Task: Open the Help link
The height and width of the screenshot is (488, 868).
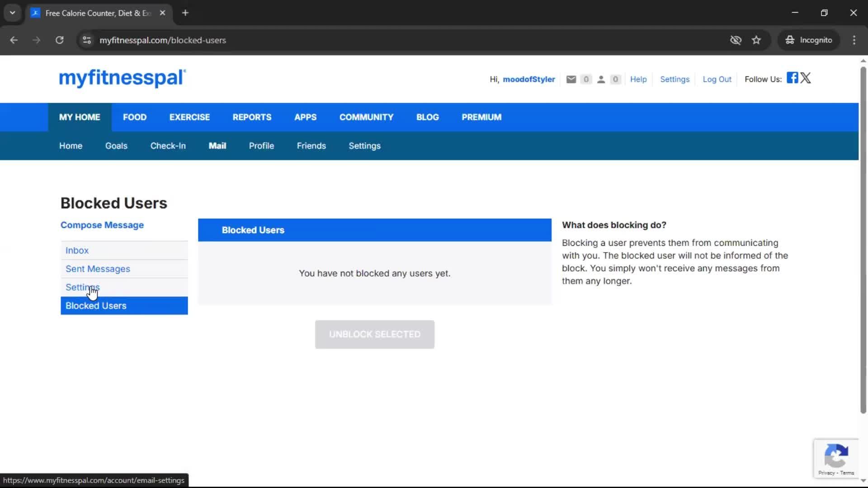Action: pyautogui.click(x=638, y=80)
